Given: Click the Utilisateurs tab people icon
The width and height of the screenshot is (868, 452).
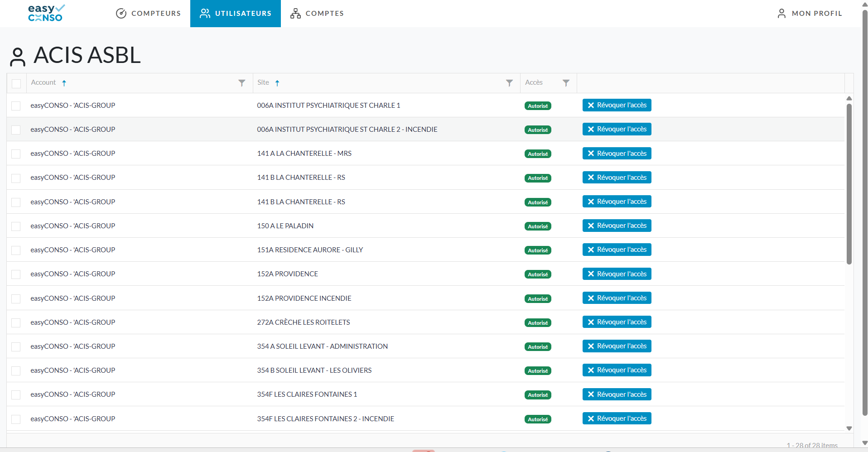Looking at the screenshot, I should [x=205, y=14].
